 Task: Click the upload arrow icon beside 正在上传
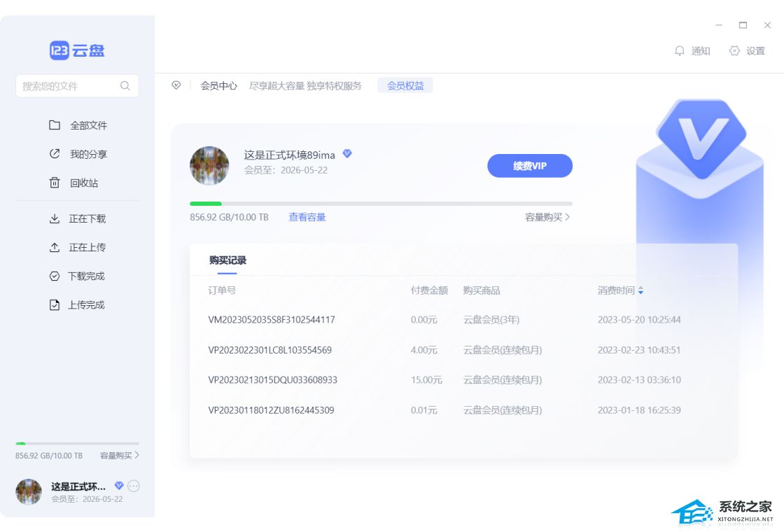tap(55, 248)
